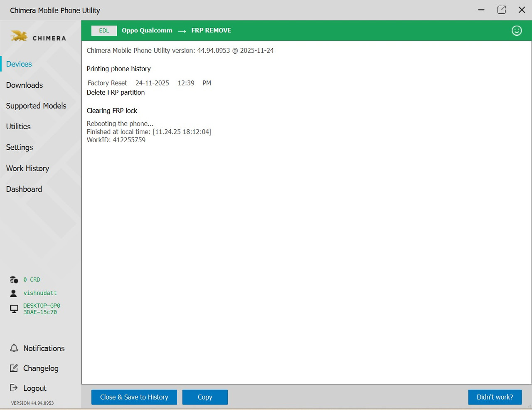The width and height of the screenshot is (532, 410).
Task: Close the Chimera Mobile Phone Utility window
Action: [x=522, y=10]
